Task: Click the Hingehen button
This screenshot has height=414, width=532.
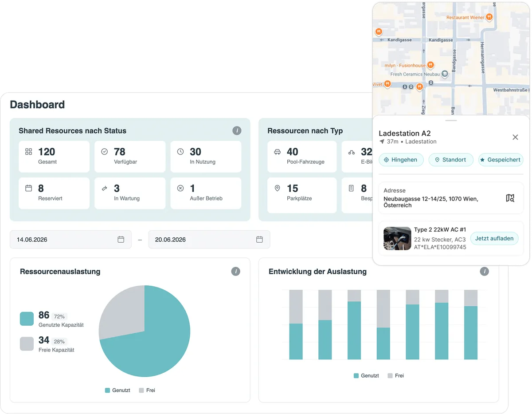Action: (x=401, y=160)
